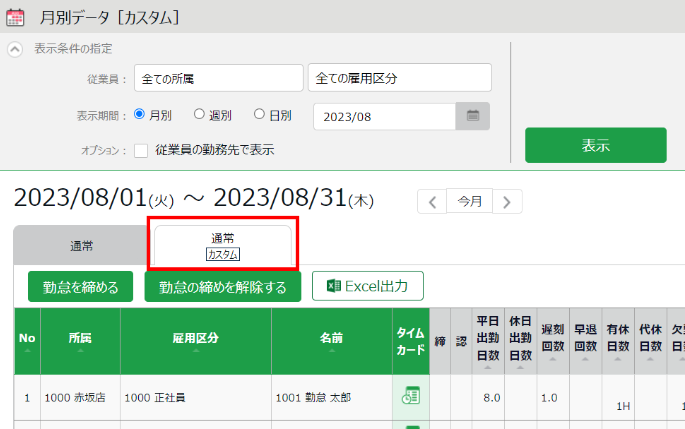Screen dimensions: 685x429
Task: Click 勤怠の締めを解除する button
Action: click(222, 288)
